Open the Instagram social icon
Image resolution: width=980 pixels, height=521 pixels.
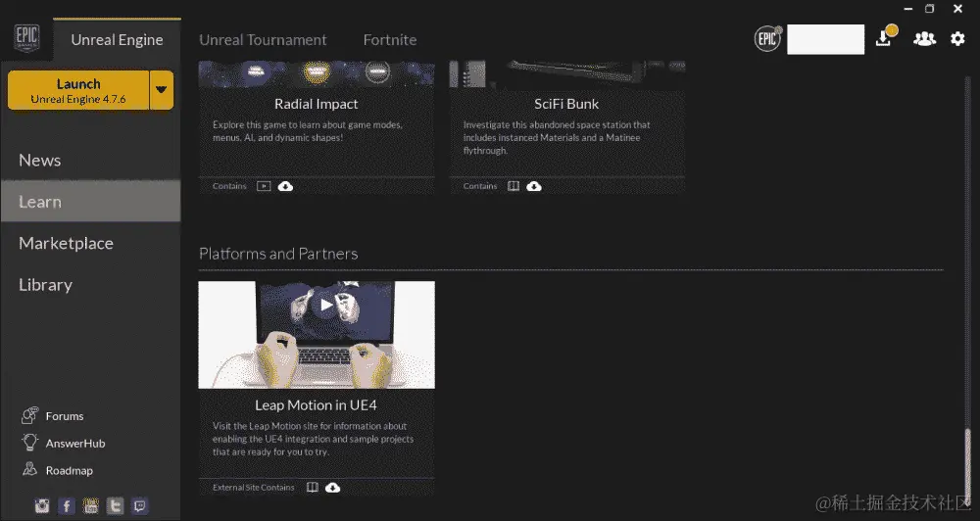point(42,505)
